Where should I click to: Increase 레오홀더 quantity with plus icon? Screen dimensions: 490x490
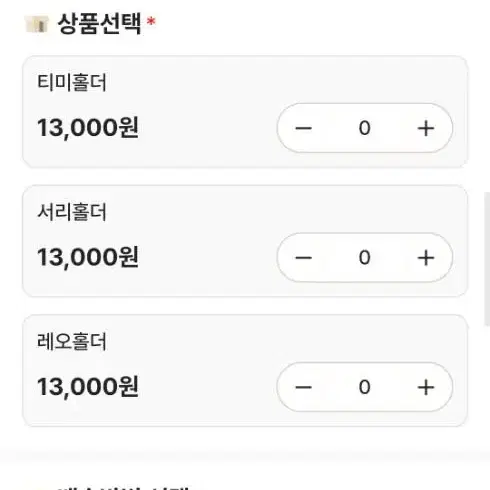tap(426, 387)
